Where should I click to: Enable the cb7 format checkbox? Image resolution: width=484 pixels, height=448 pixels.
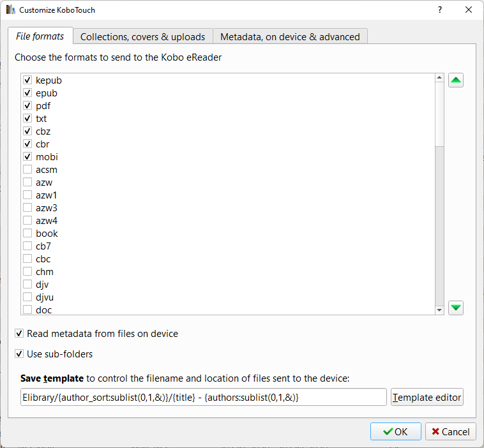point(27,246)
